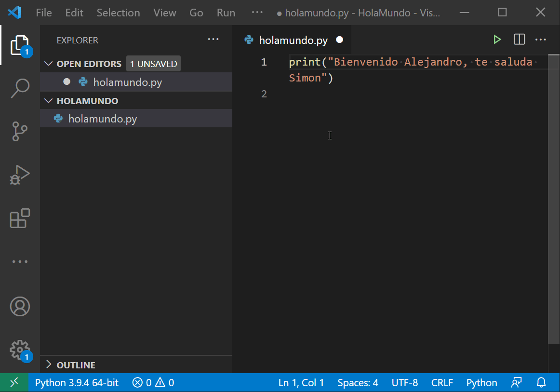Open the Search view icon
Viewport: 560px width, 392px height.
[20, 88]
